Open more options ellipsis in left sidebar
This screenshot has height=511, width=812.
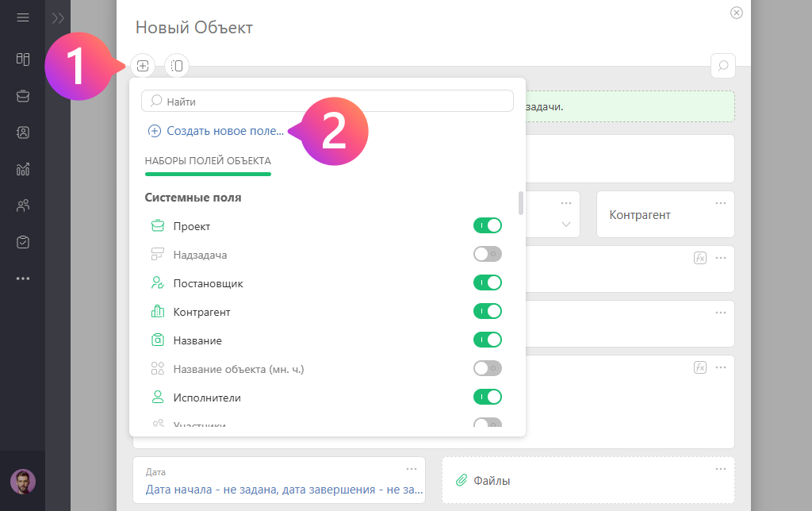(23, 279)
